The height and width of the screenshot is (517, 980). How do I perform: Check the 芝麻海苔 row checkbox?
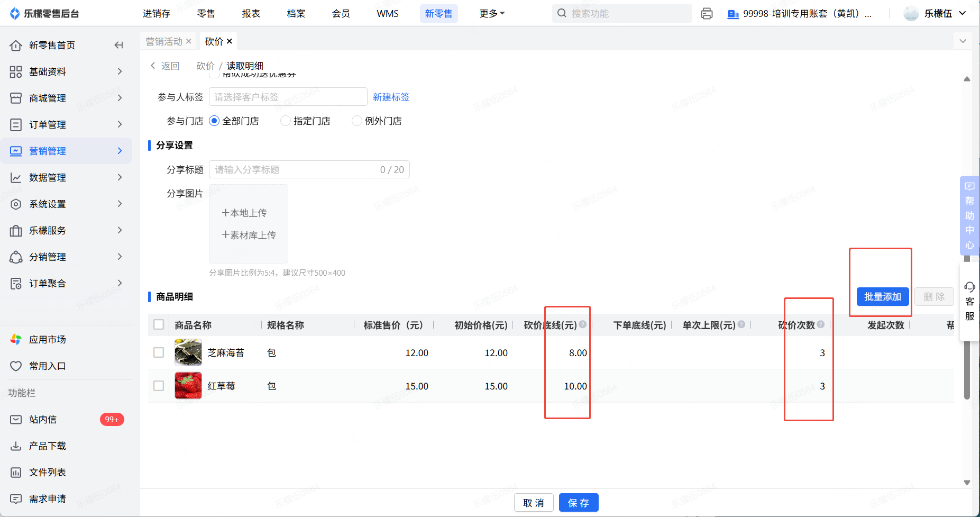pyautogui.click(x=159, y=352)
